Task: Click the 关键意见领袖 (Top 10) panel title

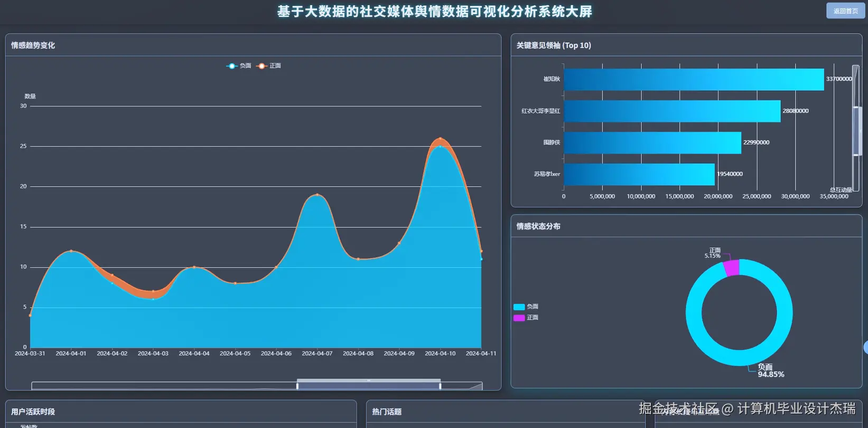Action: (554, 45)
